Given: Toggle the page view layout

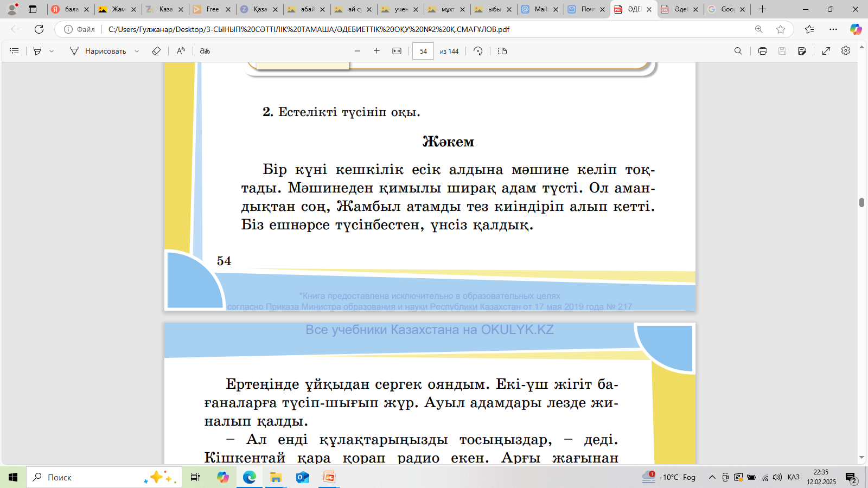Looking at the screenshot, I should pyautogui.click(x=502, y=51).
